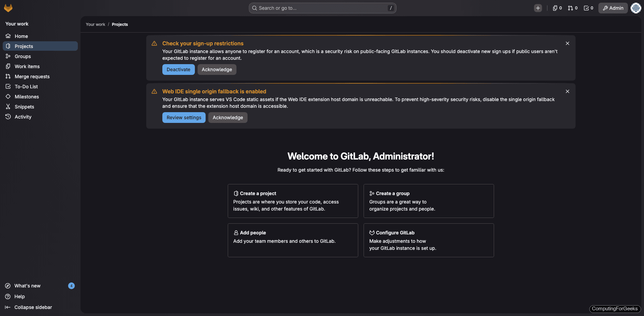Open the user avatar menu
Viewport: 644px width, 316px height.
[636, 8]
